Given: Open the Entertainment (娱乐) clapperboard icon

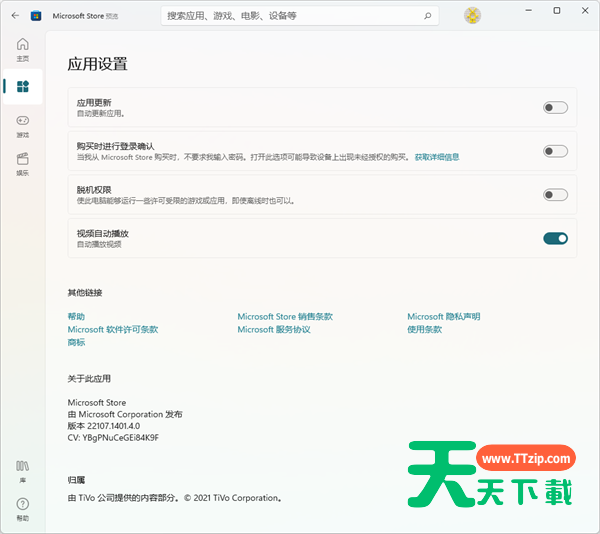Looking at the screenshot, I should pos(22,162).
